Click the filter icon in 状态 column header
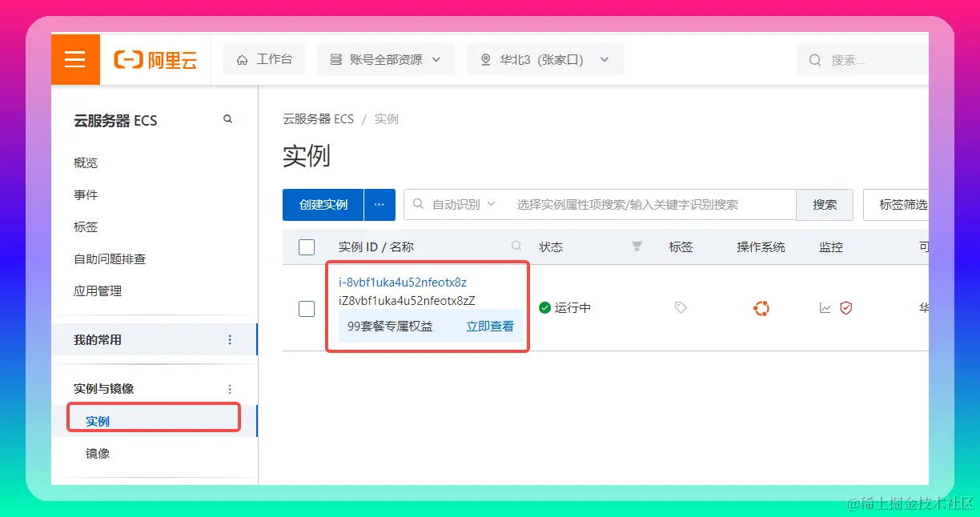 [637, 246]
